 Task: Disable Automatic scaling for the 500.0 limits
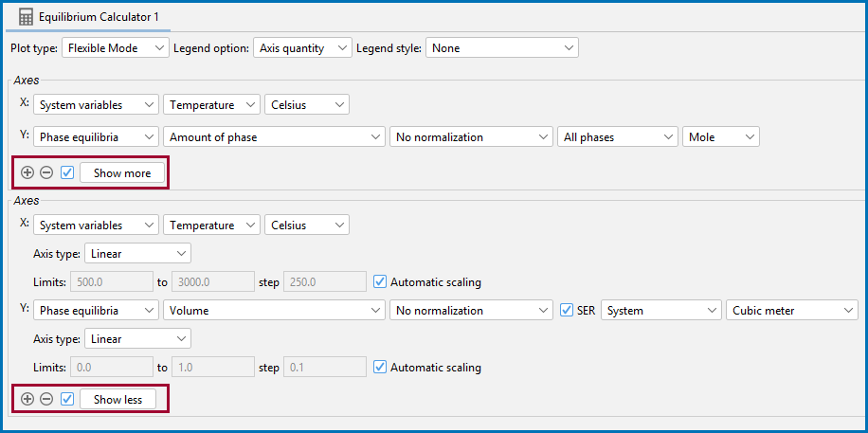coord(380,281)
